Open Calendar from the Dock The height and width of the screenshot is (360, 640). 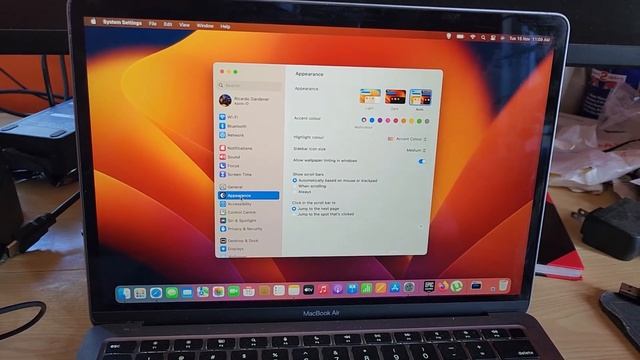[249, 291]
